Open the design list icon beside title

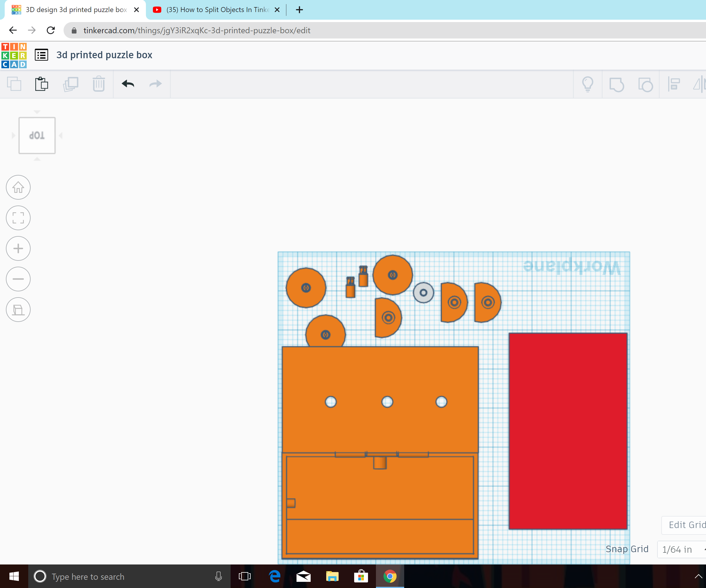[x=42, y=55]
